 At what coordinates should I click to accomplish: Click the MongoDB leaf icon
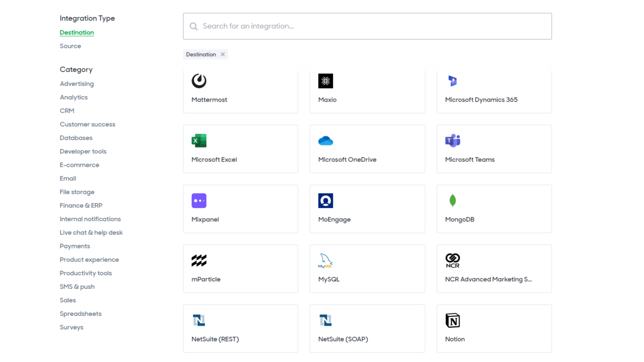tap(453, 200)
